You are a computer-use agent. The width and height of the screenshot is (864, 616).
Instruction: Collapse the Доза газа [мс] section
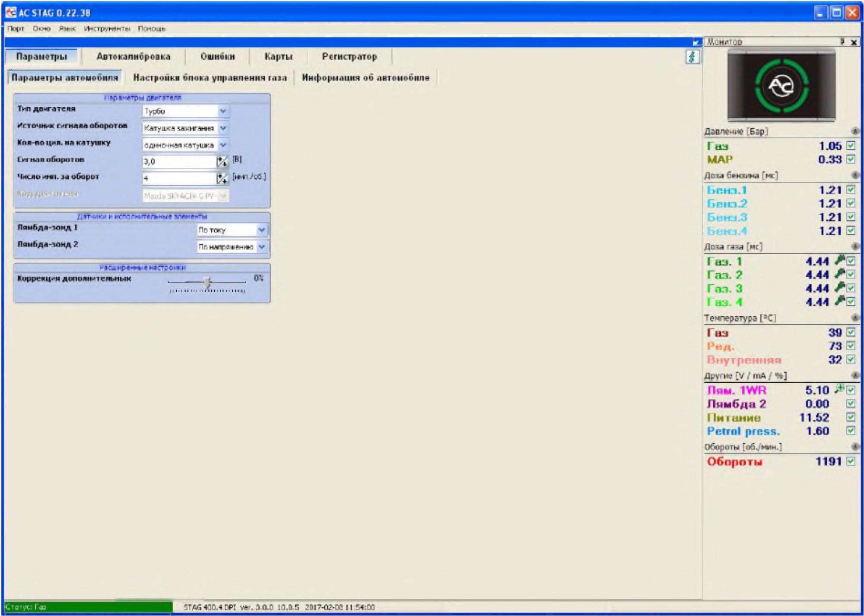coord(855,246)
